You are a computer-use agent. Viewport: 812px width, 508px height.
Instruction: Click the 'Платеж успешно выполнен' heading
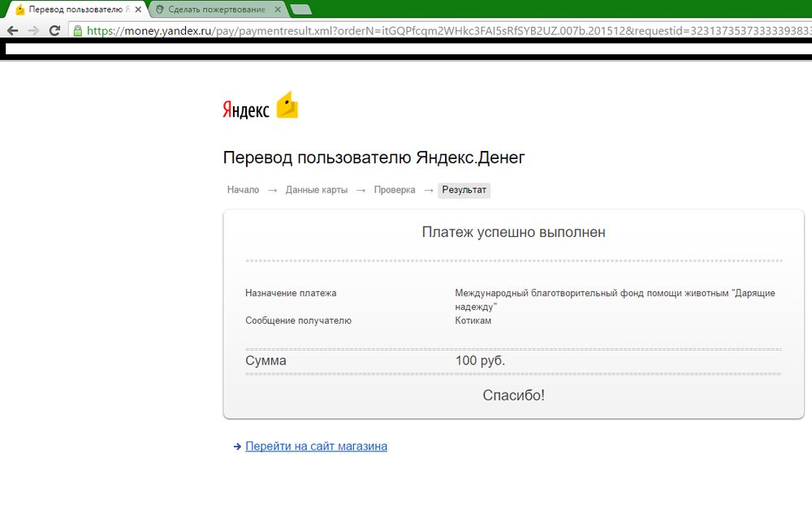tap(513, 233)
